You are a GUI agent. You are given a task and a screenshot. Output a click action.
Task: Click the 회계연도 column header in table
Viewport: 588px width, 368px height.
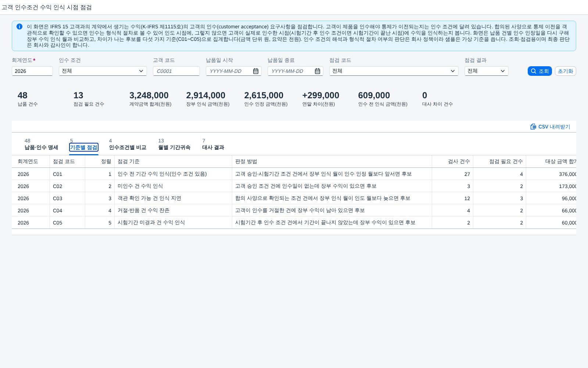tap(31, 162)
